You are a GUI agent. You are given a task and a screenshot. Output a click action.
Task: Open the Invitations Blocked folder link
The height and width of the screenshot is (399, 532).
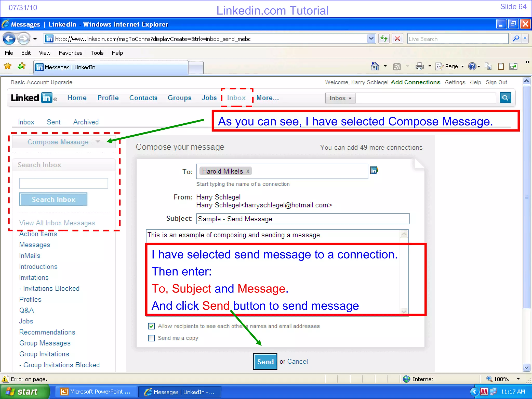click(x=49, y=288)
